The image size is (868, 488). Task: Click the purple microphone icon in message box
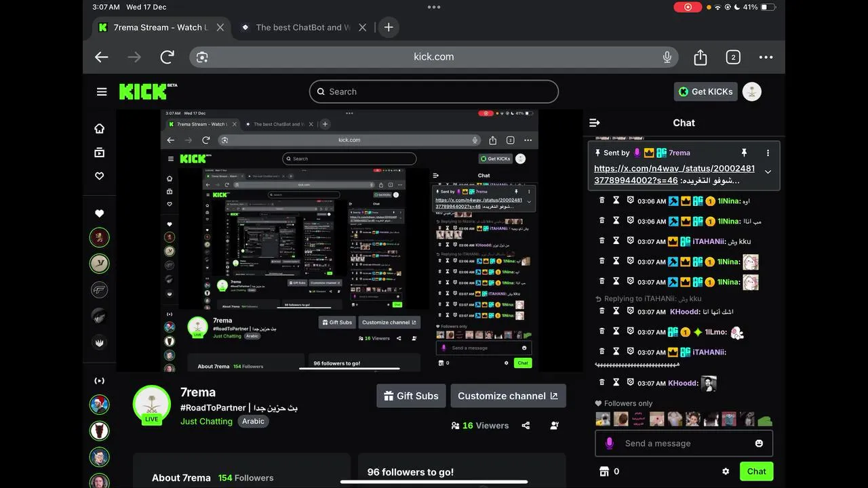(609, 443)
